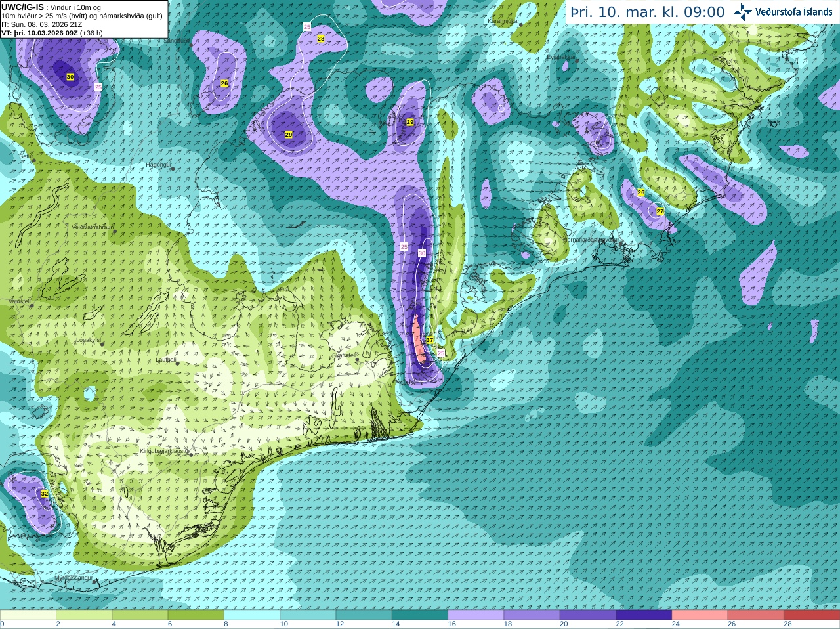Click the 6–8 m/s legend color swatch

tap(196, 615)
